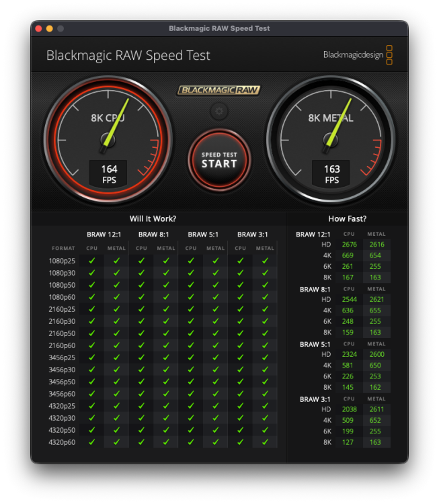Select BRAW 12:1 8K CPU value 167
439x504 pixels.
coord(348,278)
